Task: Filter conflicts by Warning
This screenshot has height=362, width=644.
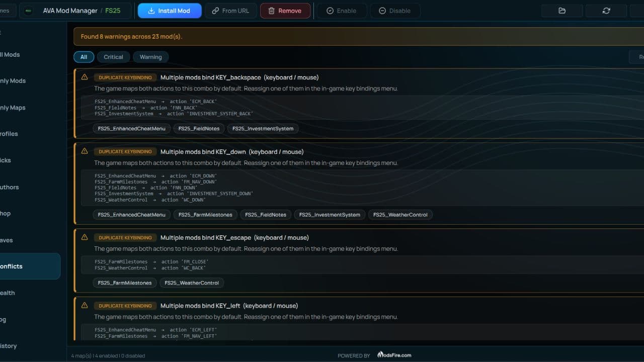Action: pos(150,57)
